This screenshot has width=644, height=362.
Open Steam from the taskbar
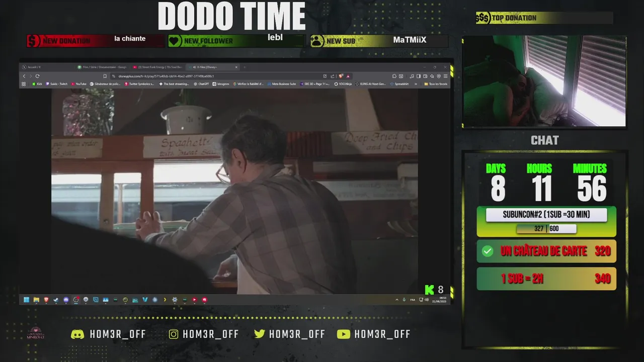pyautogui.click(x=56, y=300)
